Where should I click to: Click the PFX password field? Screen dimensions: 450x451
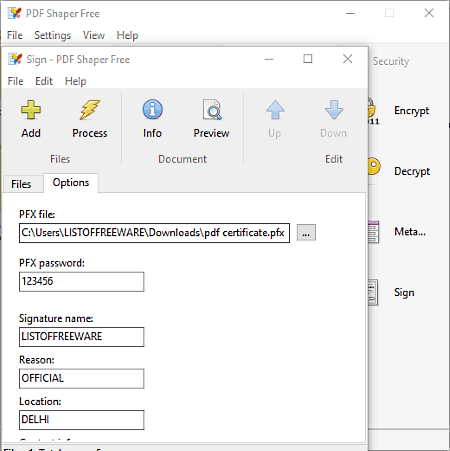[82, 282]
